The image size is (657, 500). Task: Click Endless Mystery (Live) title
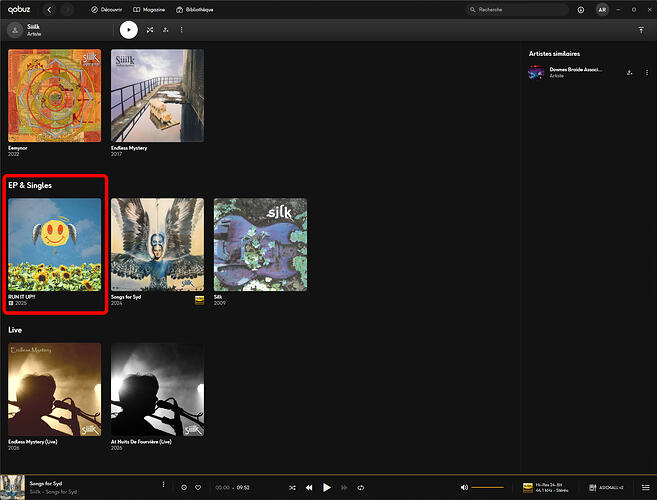pos(33,442)
